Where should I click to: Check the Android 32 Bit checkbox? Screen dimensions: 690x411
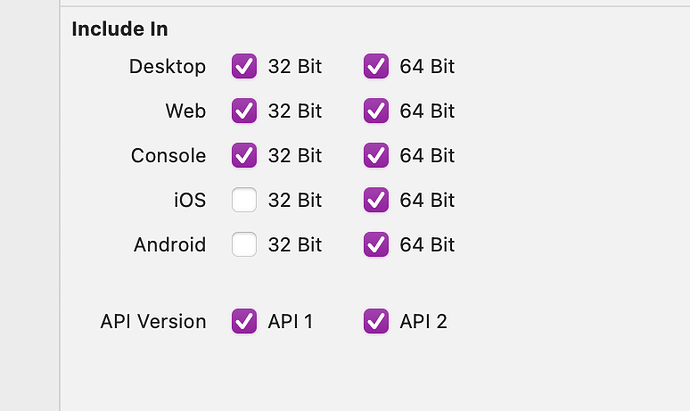coord(244,245)
